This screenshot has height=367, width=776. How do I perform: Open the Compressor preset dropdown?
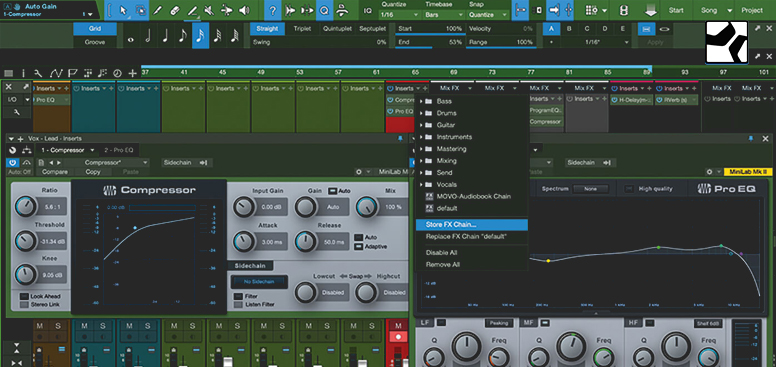106,162
